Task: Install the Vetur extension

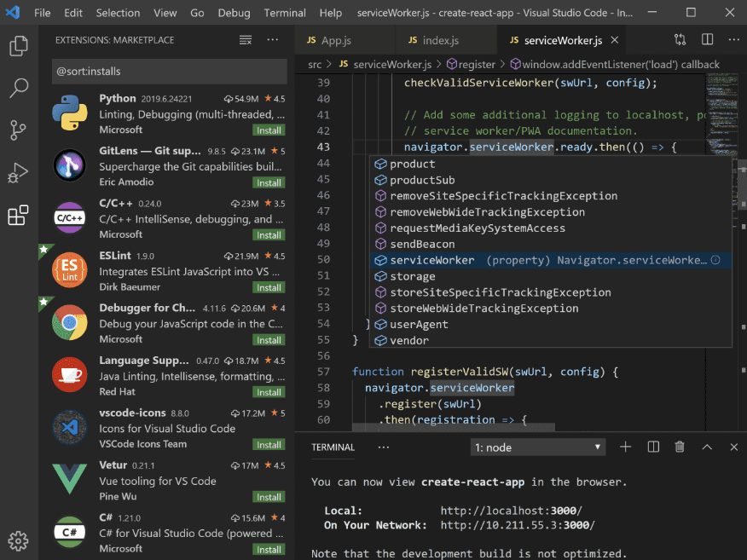Action: pos(269,497)
